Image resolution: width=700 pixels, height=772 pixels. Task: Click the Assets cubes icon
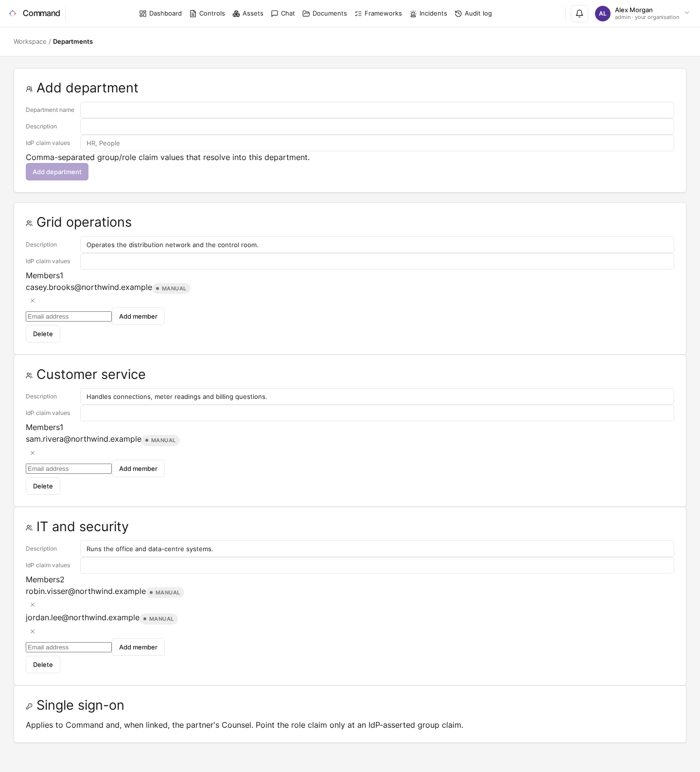pyautogui.click(x=236, y=14)
